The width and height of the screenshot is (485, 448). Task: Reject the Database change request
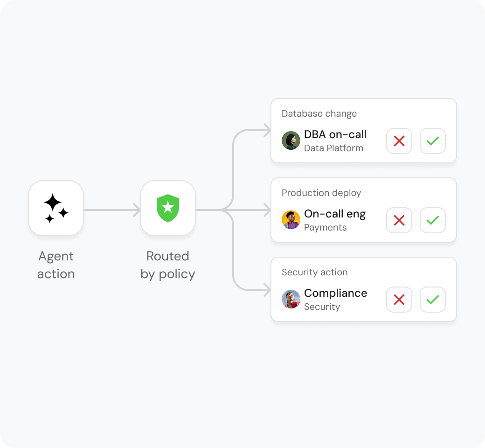[399, 141]
